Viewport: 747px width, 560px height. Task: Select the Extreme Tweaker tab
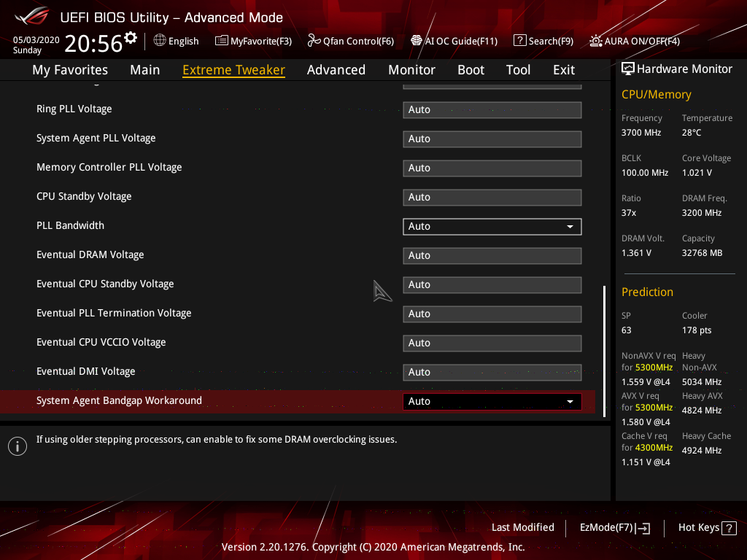(x=234, y=70)
